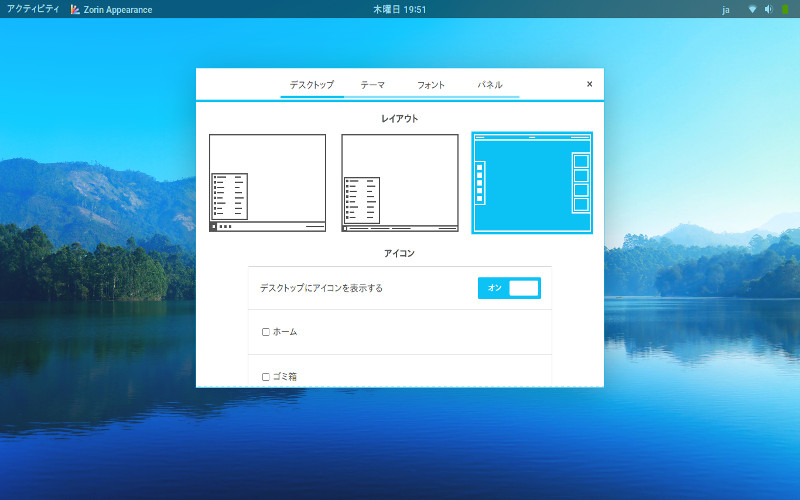Screen dimensions: 800x500
Task: Open the パネル tab
Action: point(490,85)
